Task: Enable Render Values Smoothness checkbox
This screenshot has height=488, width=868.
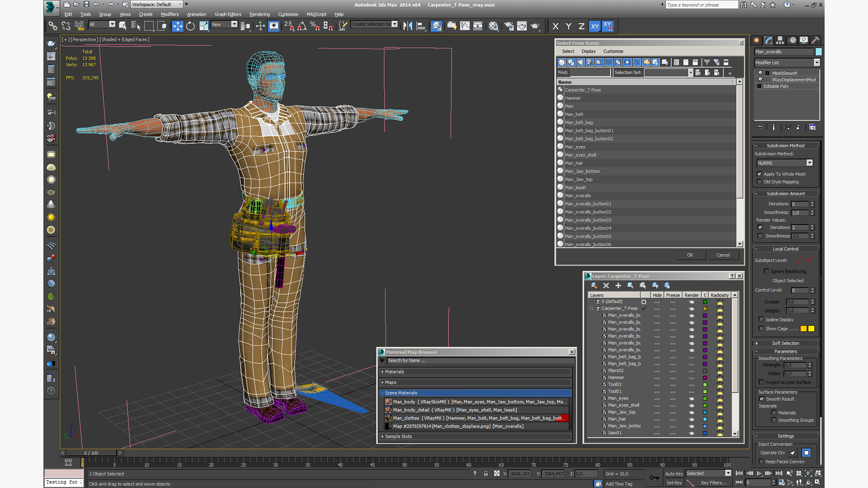Action: [760, 236]
